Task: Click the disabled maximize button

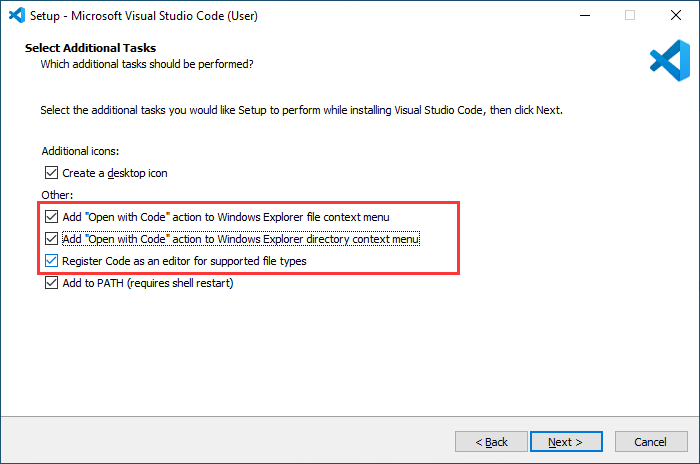Action: pos(630,16)
